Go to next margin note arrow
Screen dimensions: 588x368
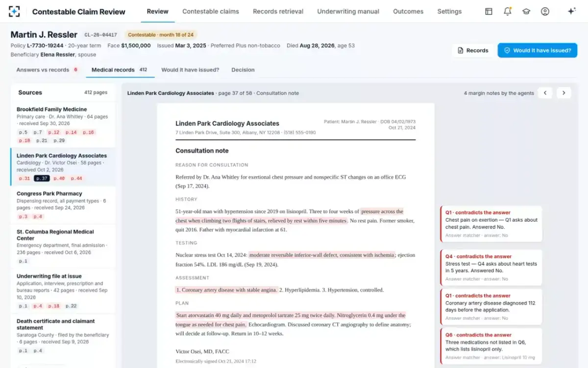coord(564,93)
